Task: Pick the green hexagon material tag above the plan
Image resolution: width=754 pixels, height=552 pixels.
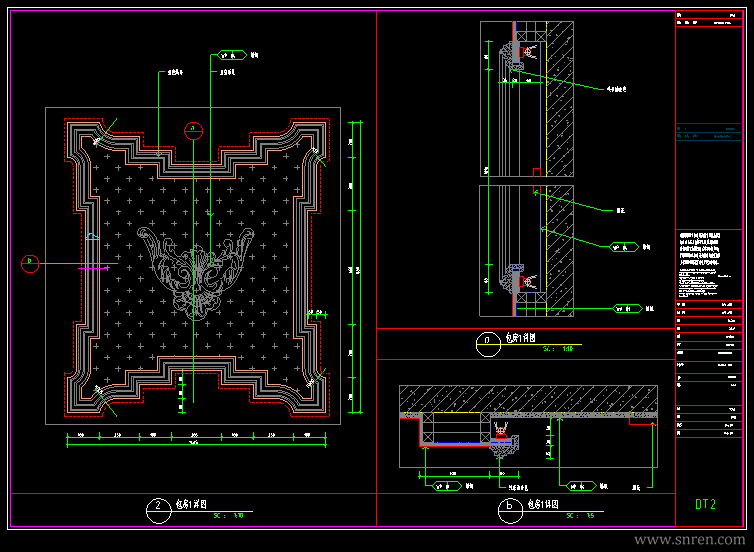Action: (232, 55)
